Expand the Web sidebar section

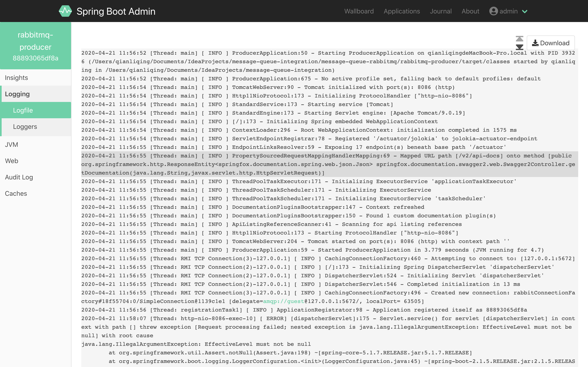11,161
